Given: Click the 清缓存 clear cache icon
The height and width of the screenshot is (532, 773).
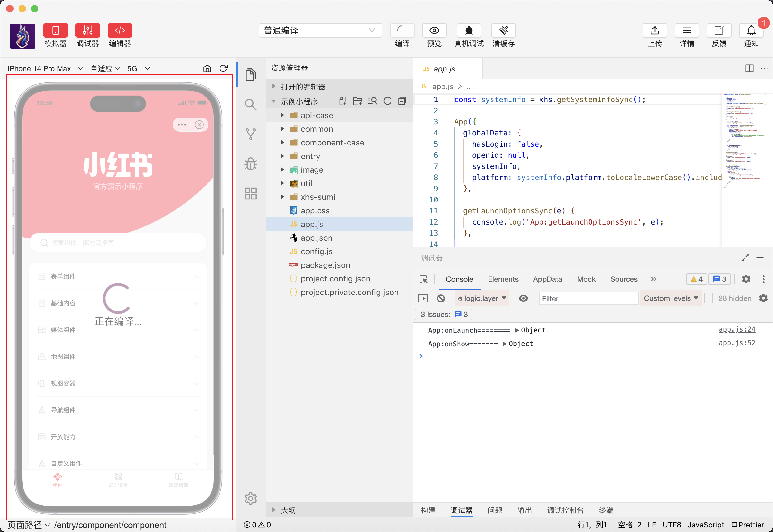Looking at the screenshot, I should 503,30.
